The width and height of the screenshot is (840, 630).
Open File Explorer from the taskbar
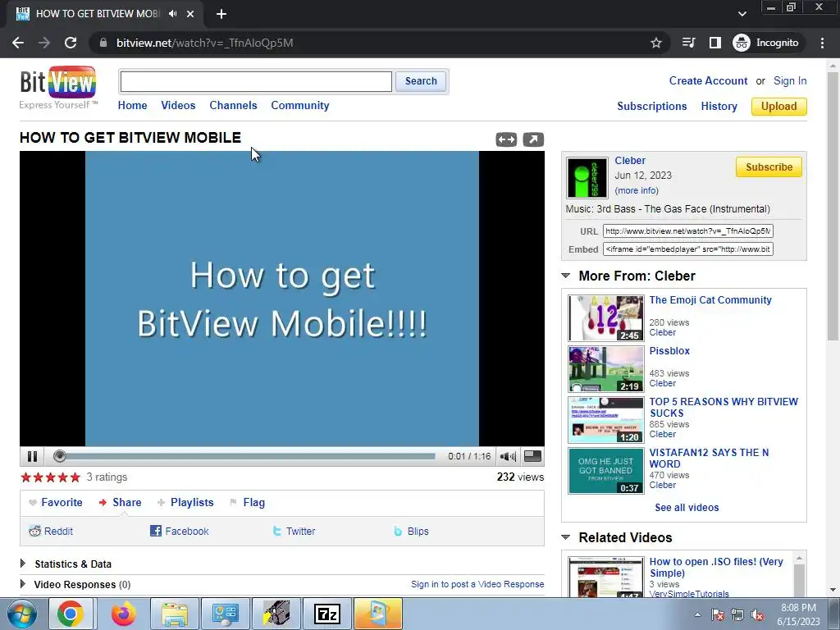point(175,614)
